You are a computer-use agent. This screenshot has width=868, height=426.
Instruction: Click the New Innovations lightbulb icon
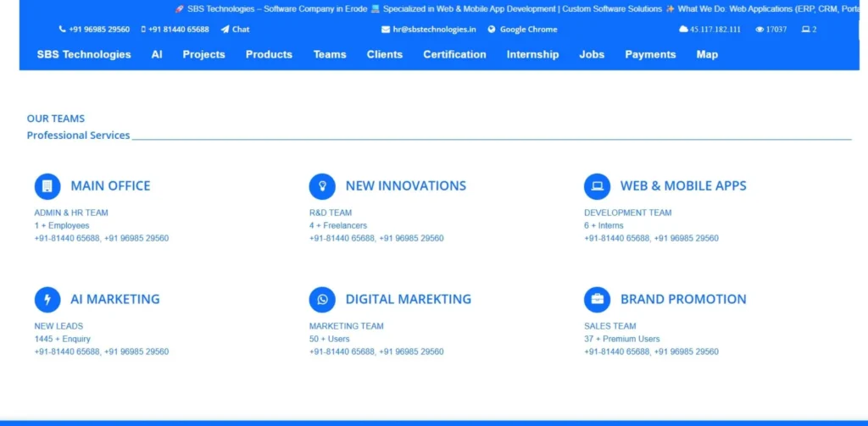pyautogui.click(x=322, y=186)
